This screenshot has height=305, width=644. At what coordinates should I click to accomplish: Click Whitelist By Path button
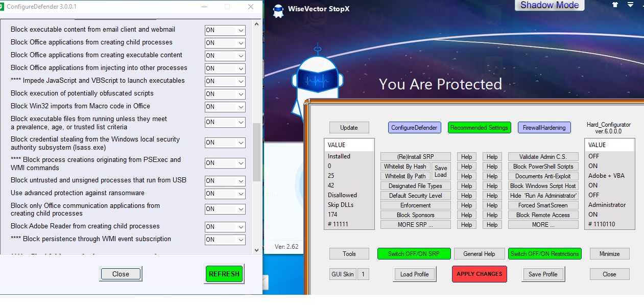(406, 176)
